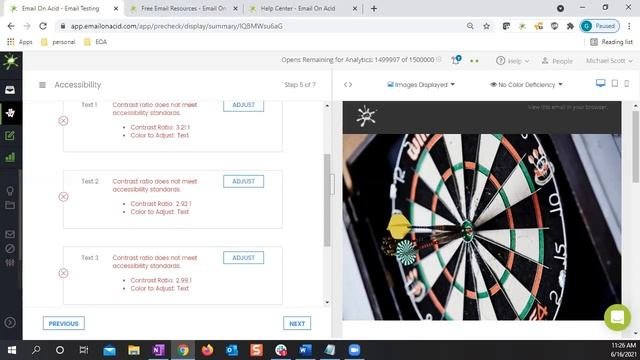Open the personal bookmarks folder

point(58,42)
